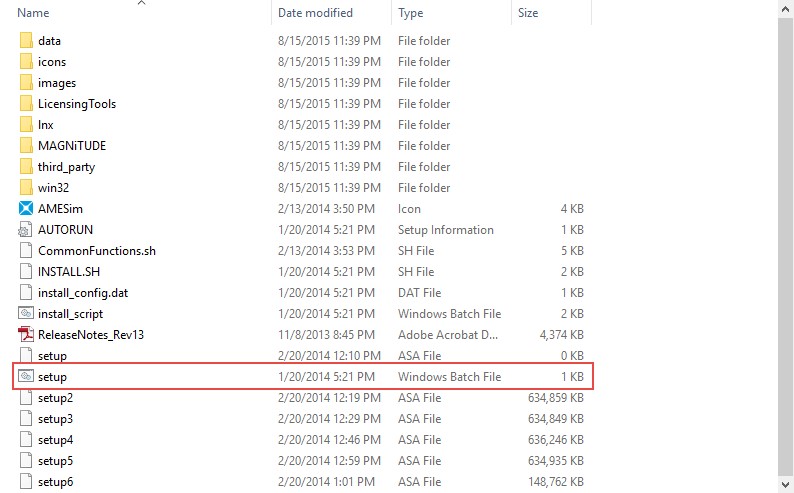Select the third_party folder name

pos(66,167)
